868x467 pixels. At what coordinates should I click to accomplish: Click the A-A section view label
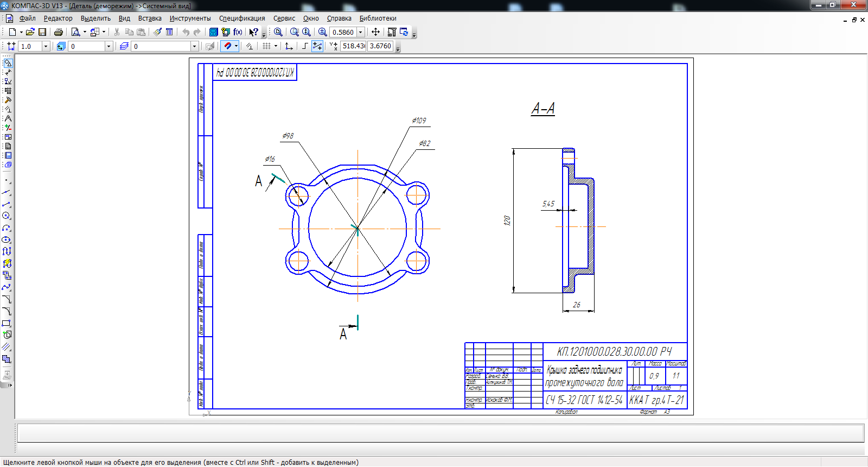click(x=543, y=109)
